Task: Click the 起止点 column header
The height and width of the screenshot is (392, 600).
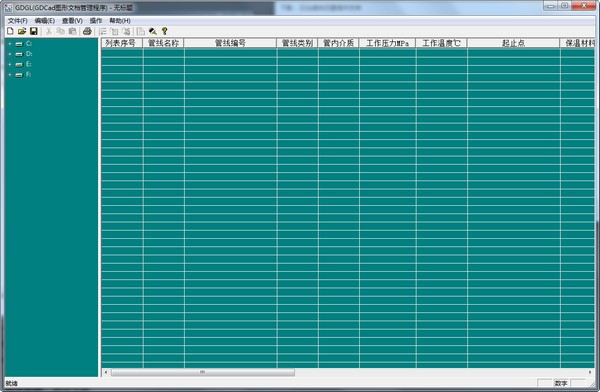Action: 514,43
